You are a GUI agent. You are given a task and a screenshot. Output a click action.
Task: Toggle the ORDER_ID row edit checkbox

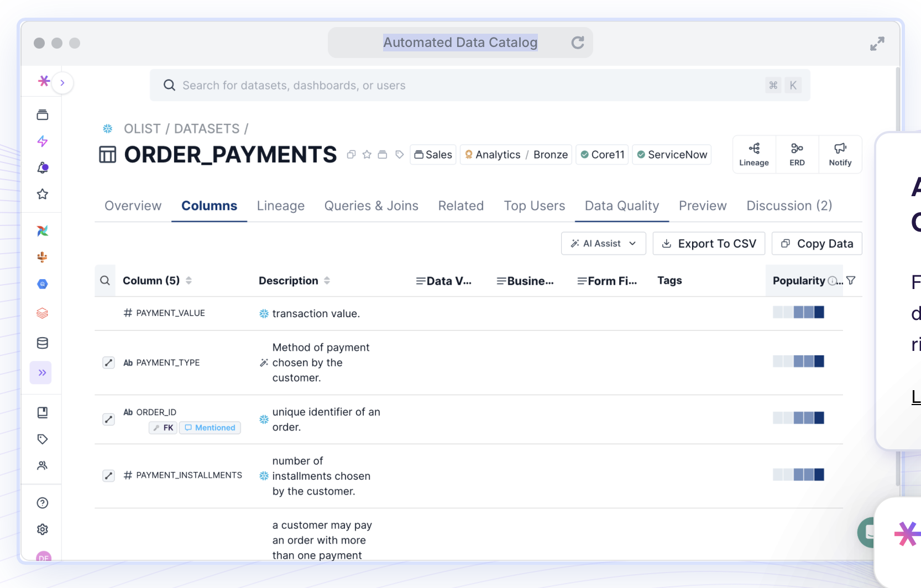[x=108, y=419]
